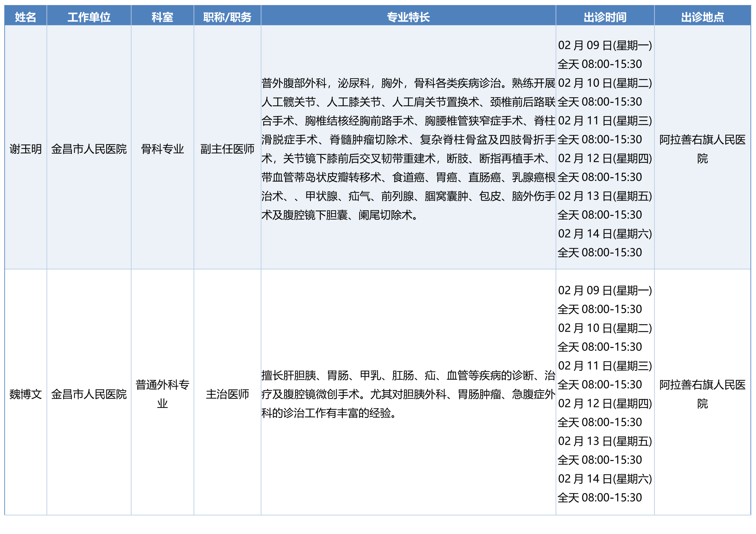Click 阿拉善右旗人民医院 in the second row

click(702, 394)
